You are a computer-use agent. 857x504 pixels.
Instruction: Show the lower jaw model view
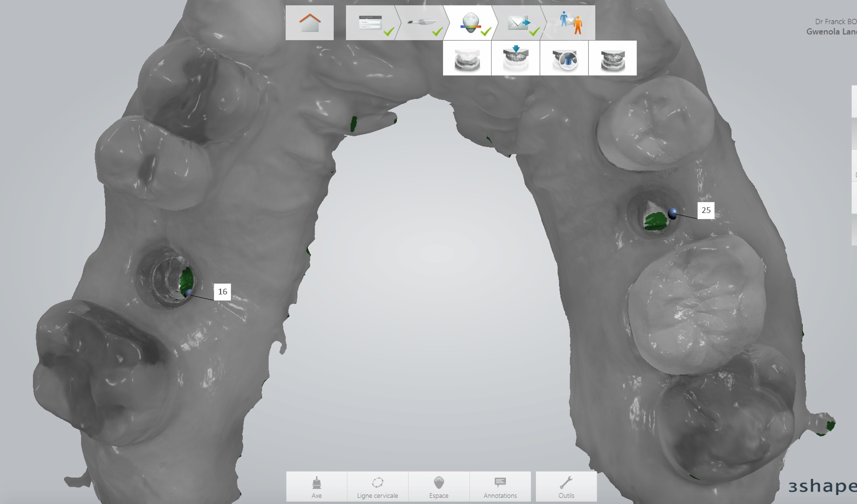coord(467,58)
